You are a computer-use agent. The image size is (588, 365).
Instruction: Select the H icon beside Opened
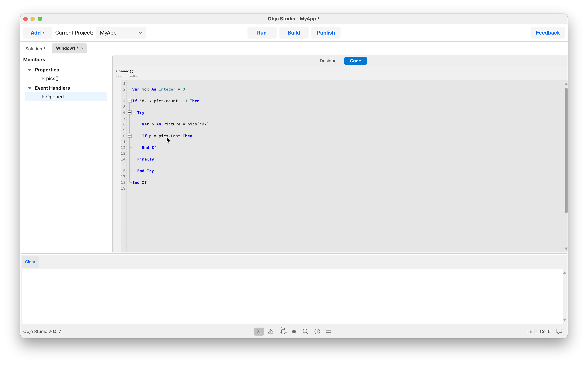click(43, 97)
